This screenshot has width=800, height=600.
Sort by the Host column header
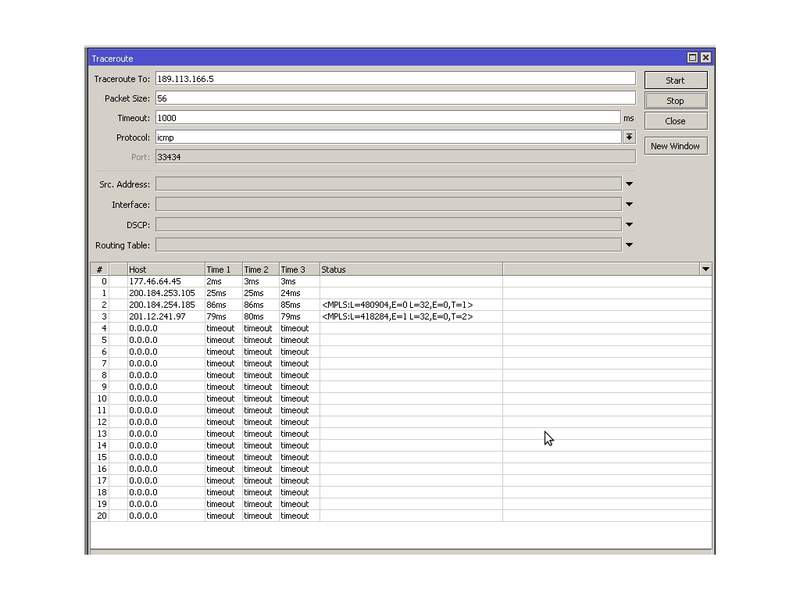point(165,269)
